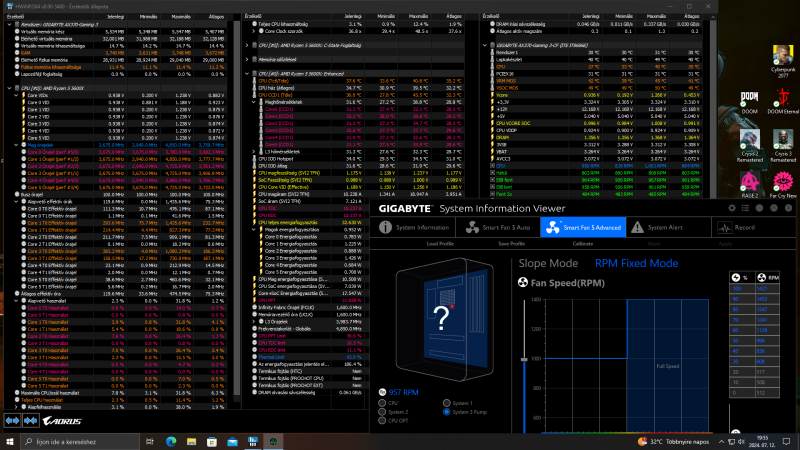Click the left-right expand arrows button in HWiNFO
Viewport: 800px width, 450px height.
(x=12, y=420)
